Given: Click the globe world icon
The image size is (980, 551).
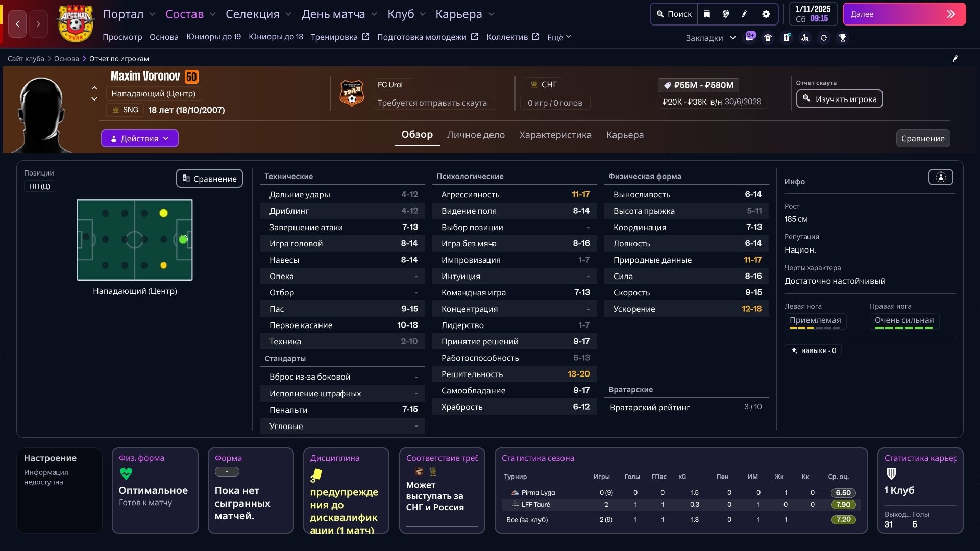Looking at the screenshot, I should [726, 14].
